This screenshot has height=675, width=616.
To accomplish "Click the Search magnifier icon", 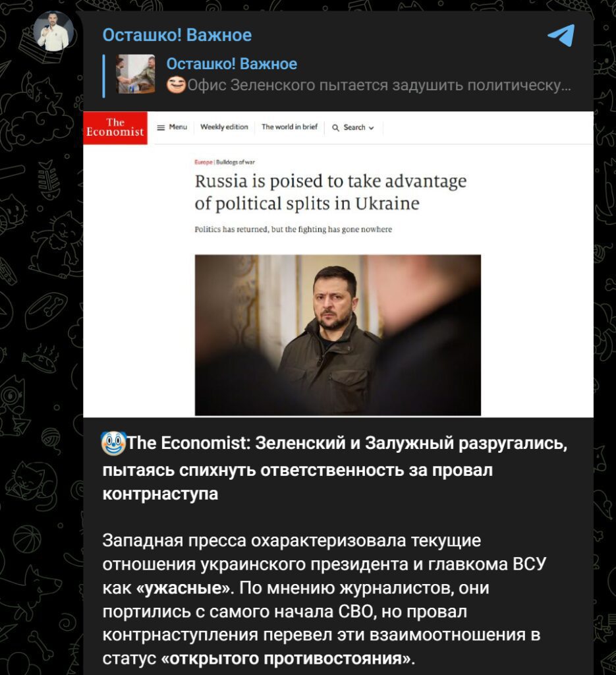I will pos(335,128).
